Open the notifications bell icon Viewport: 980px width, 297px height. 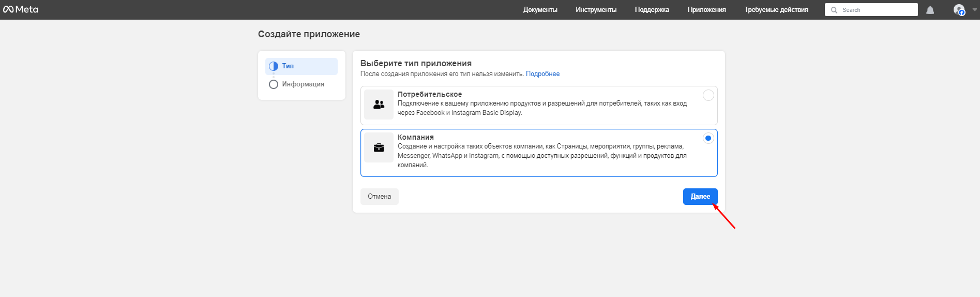pos(930,10)
